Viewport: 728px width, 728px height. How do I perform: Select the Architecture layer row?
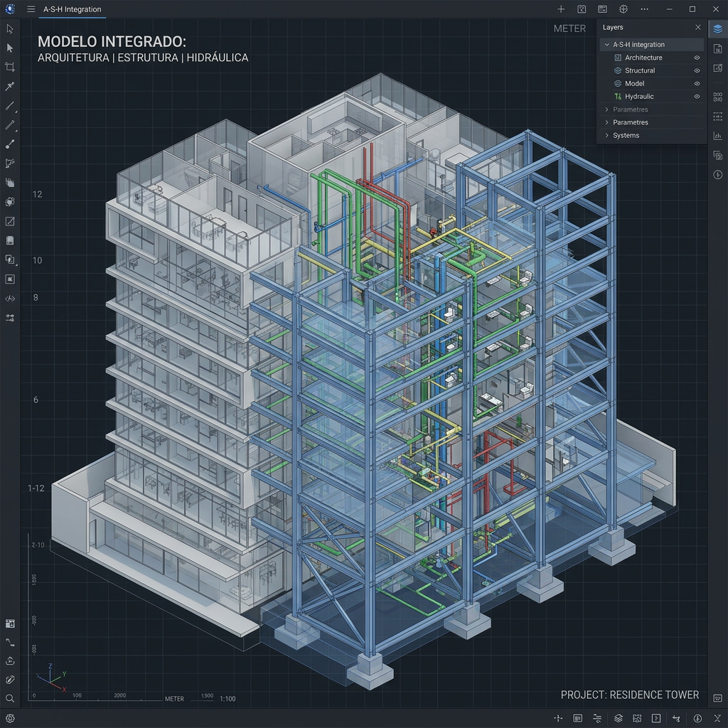point(652,58)
